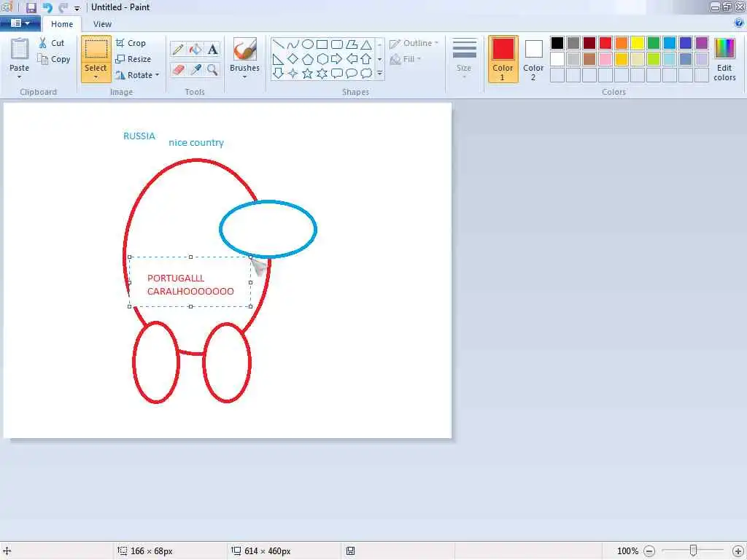Choose the Rectangle shape

[x=322, y=44]
